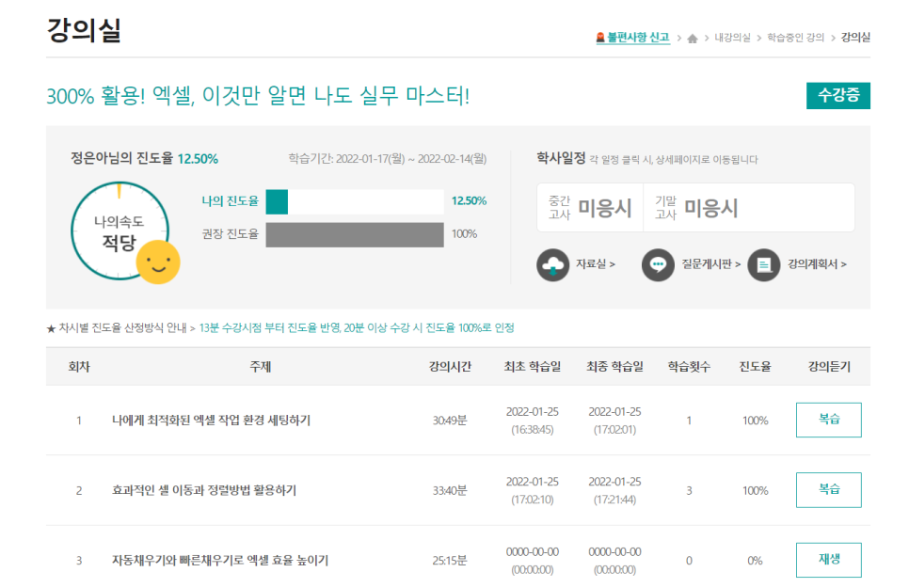This screenshot has width=909, height=588.
Task: Click the home icon in breadcrumb
Action: (x=693, y=39)
